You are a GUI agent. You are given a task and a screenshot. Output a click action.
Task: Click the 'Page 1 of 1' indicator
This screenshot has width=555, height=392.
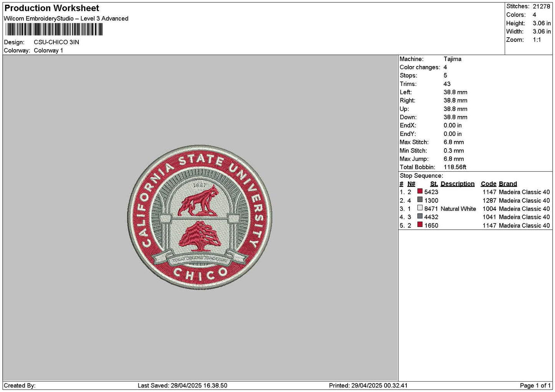tap(535, 386)
